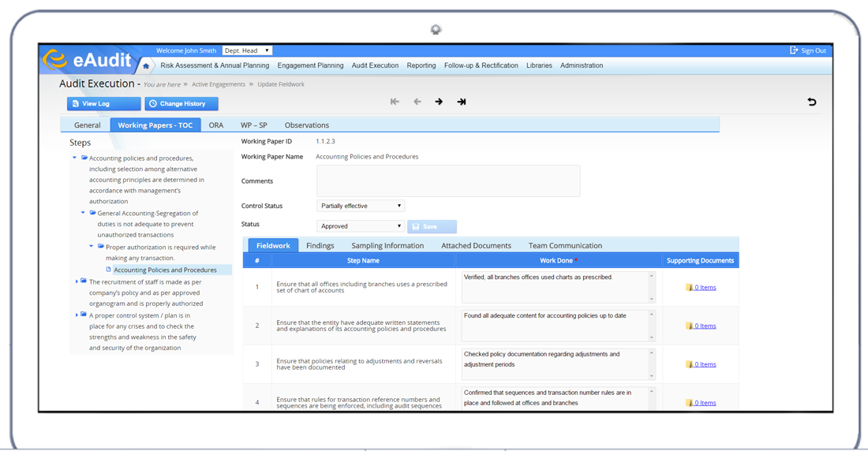868x473 pixels.
Task: Open the Dept. Head role dropdown
Action: [247, 50]
